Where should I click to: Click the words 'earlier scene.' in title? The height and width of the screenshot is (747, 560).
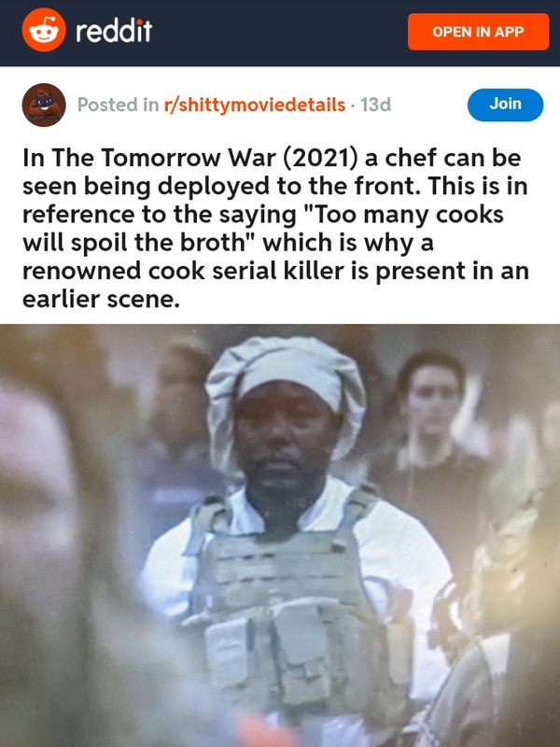101,299
